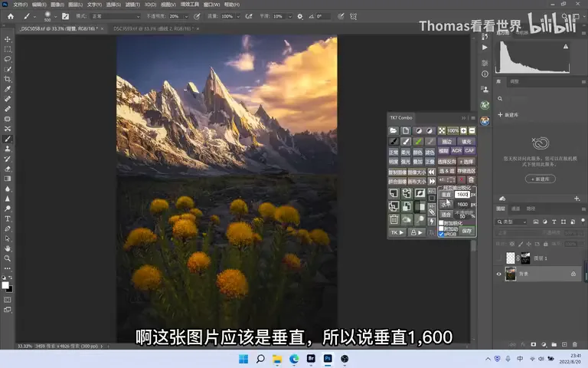This screenshot has width=588, height=368.
Task: Open 滤镜 menu
Action: pos(132,5)
